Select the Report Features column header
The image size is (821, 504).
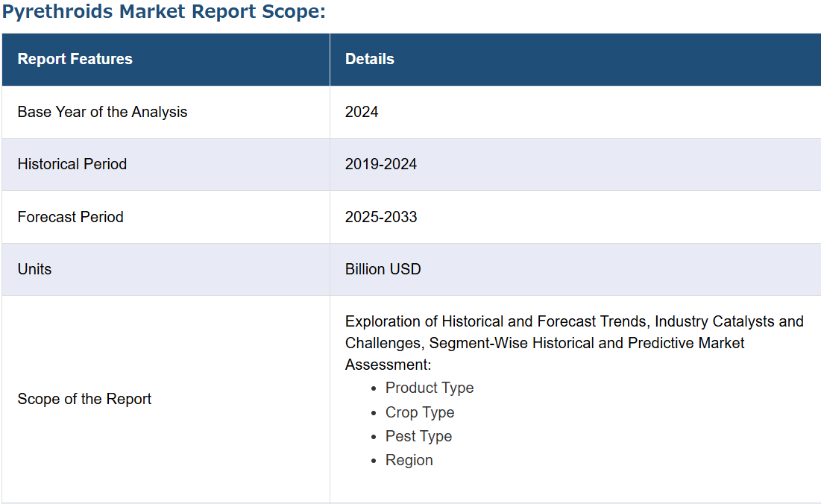75,59
